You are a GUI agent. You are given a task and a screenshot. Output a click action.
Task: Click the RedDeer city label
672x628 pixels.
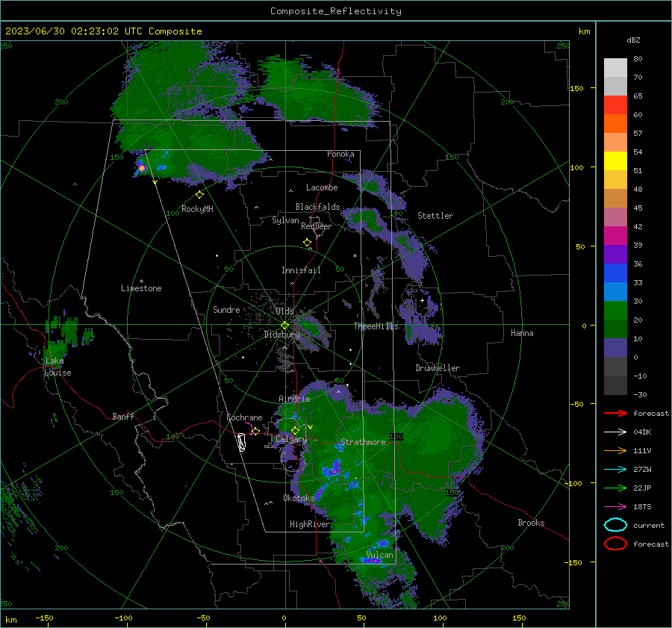tap(317, 226)
